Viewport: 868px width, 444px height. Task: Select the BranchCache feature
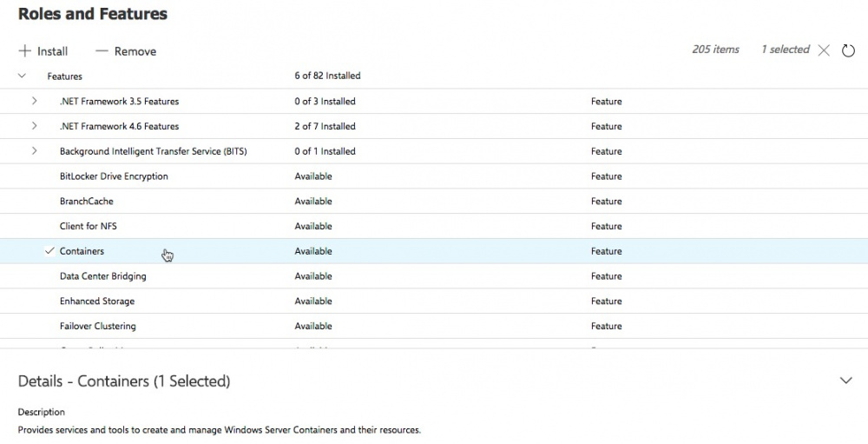[x=87, y=202]
